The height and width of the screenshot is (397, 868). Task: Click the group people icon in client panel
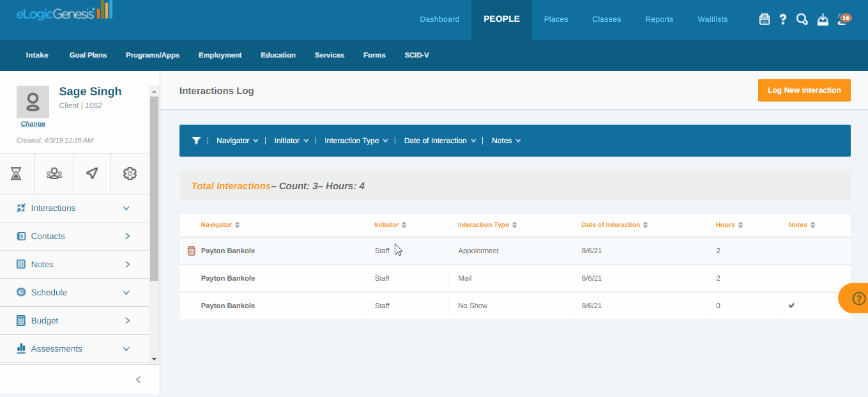tap(54, 173)
